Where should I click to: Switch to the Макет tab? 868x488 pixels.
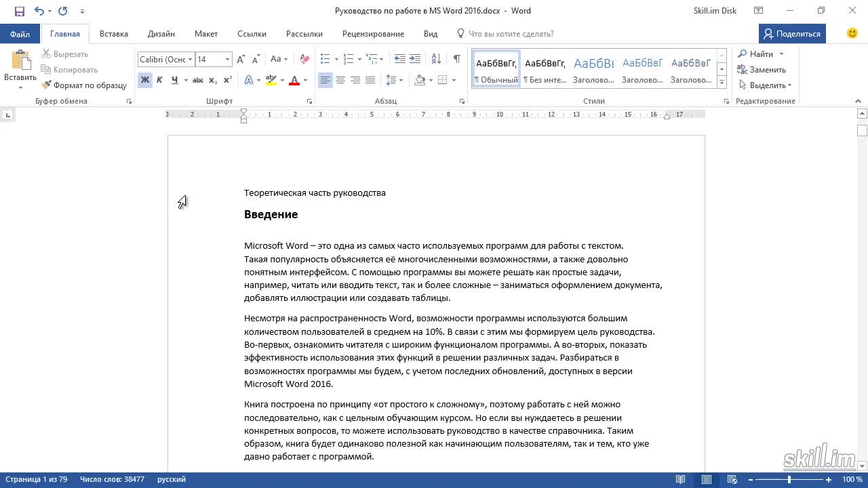pyautogui.click(x=206, y=34)
